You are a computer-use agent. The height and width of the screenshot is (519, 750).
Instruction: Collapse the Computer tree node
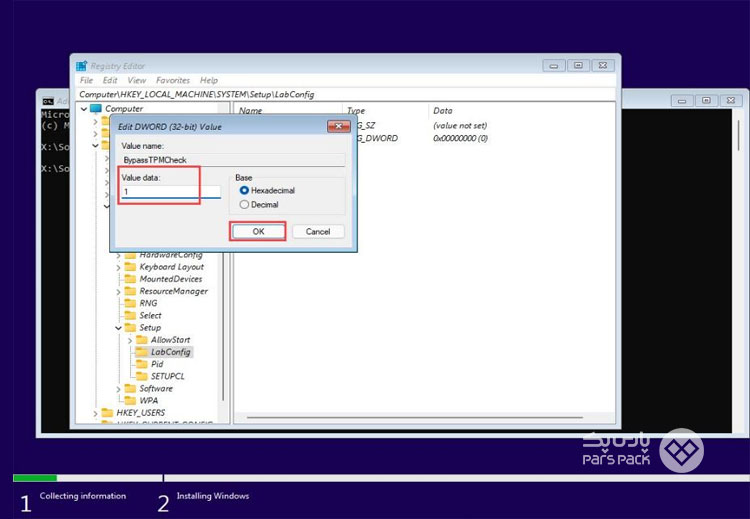tap(84, 109)
